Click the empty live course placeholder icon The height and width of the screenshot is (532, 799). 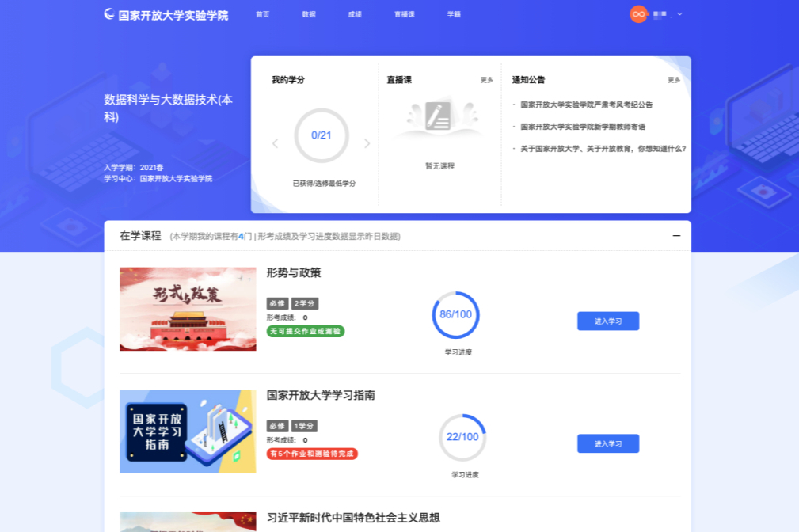[x=438, y=118]
